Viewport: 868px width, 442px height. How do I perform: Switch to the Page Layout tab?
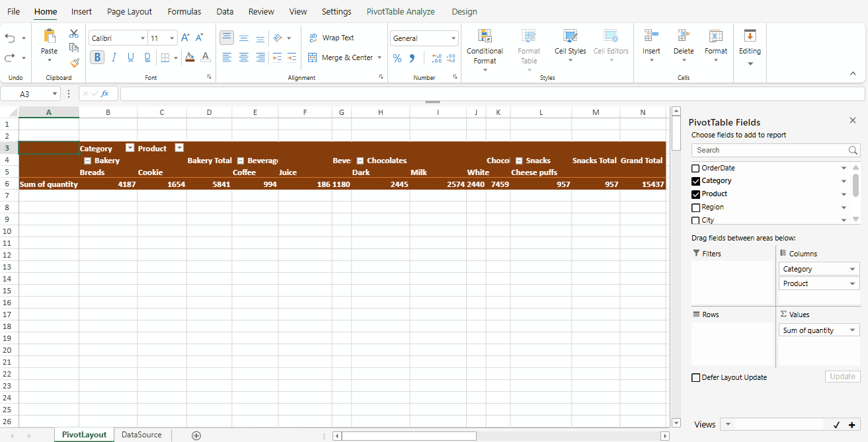(130, 11)
